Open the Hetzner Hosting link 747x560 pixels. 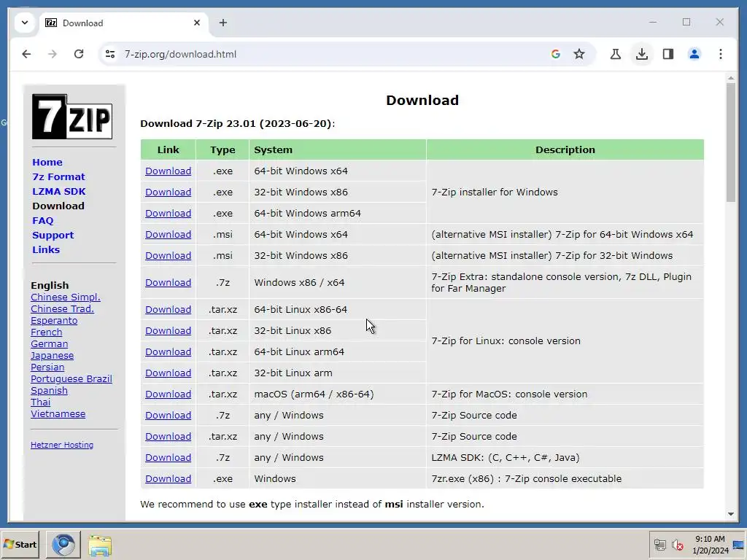[62, 445]
